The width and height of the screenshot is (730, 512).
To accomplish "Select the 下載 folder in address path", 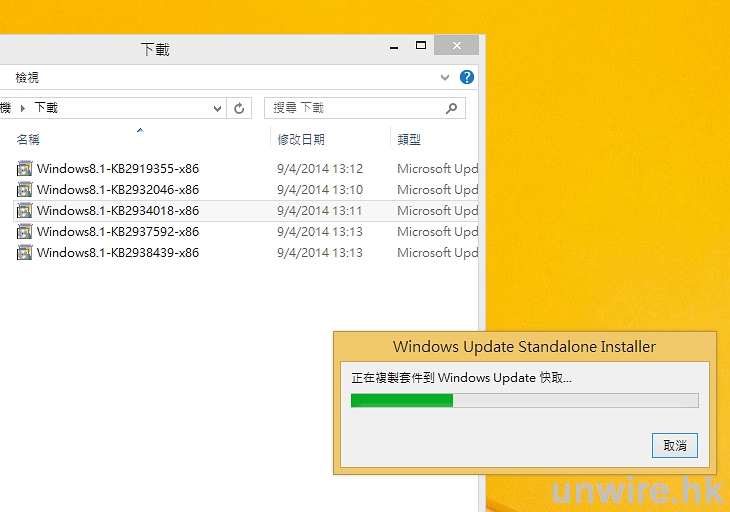I will click(46, 108).
